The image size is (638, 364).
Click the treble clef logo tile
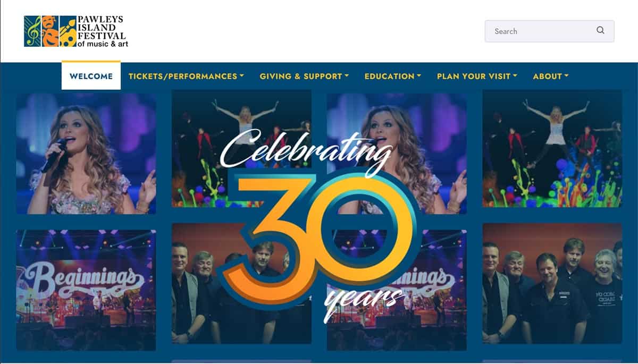[x=32, y=31]
